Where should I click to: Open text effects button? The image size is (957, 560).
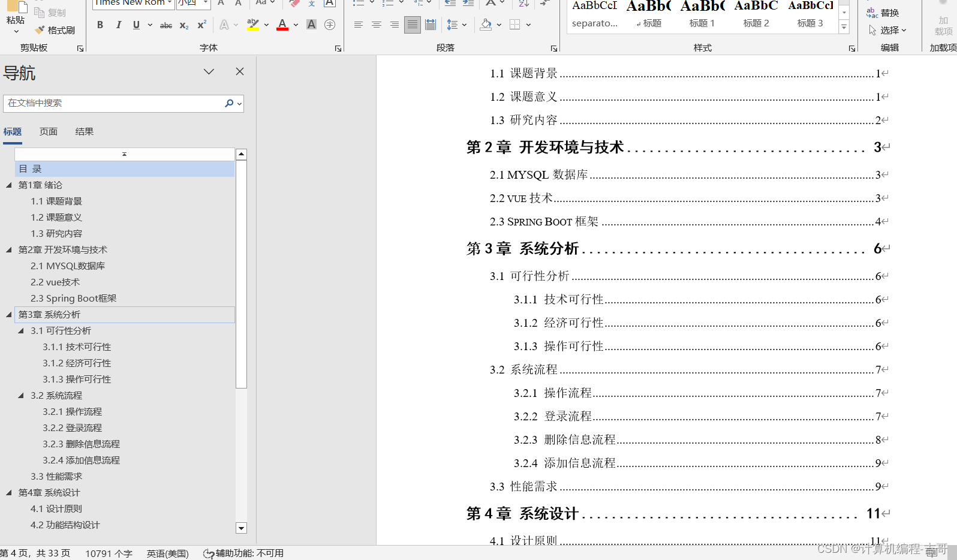click(x=224, y=25)
